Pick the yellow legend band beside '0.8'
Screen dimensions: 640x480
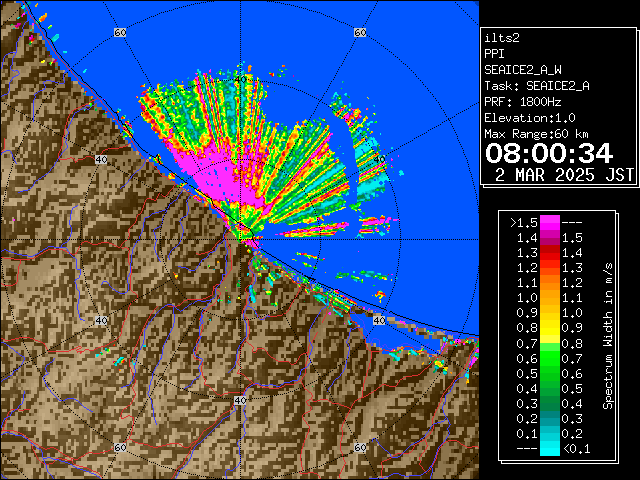pos(550,328)
